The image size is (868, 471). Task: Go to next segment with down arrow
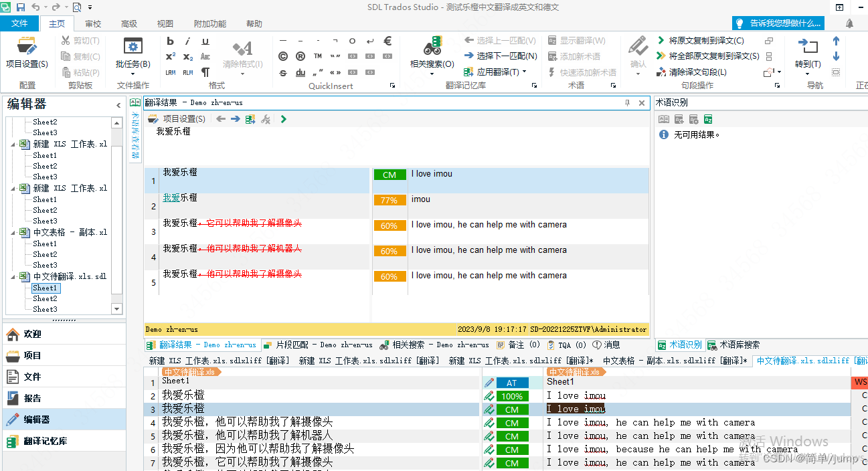coord(836,57)
